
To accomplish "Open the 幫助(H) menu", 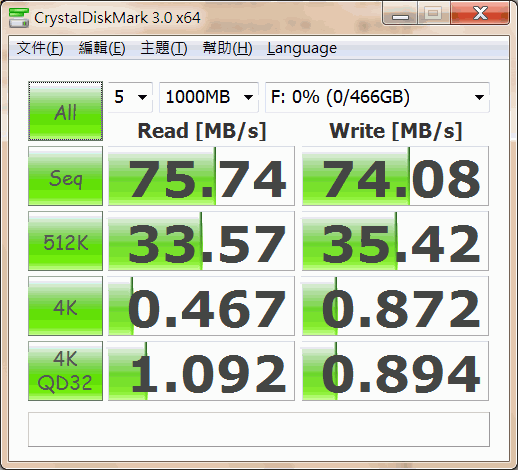I will point(227,48).
